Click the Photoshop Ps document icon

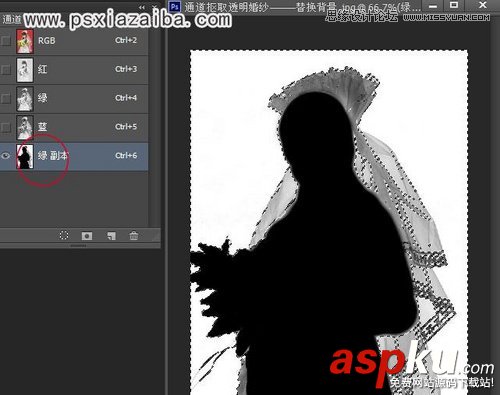175,6
